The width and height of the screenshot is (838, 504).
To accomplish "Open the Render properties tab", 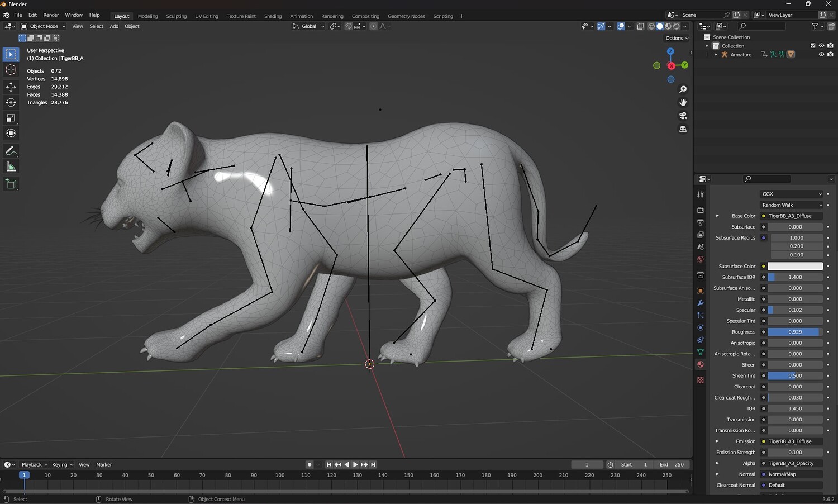I will (701, 210).
